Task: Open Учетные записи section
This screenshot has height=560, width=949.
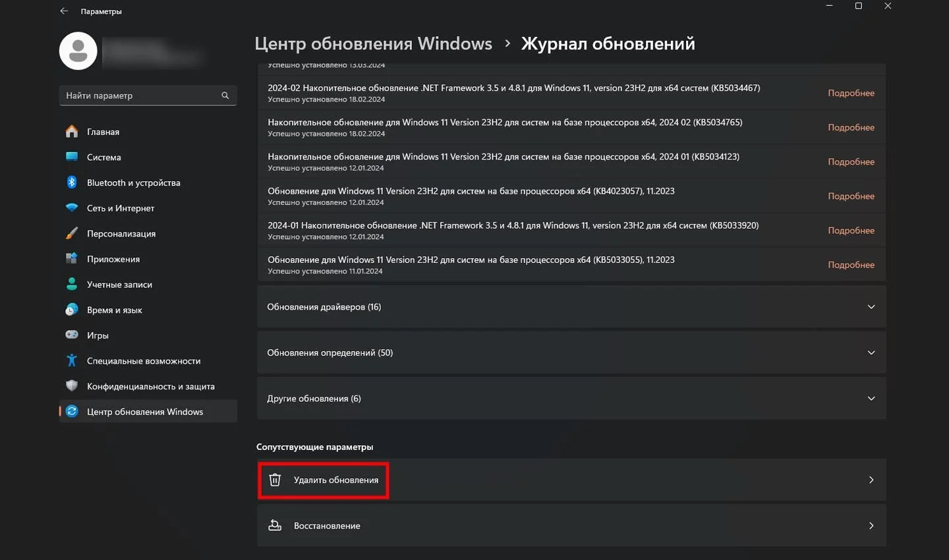Action: tap(148, 285)
